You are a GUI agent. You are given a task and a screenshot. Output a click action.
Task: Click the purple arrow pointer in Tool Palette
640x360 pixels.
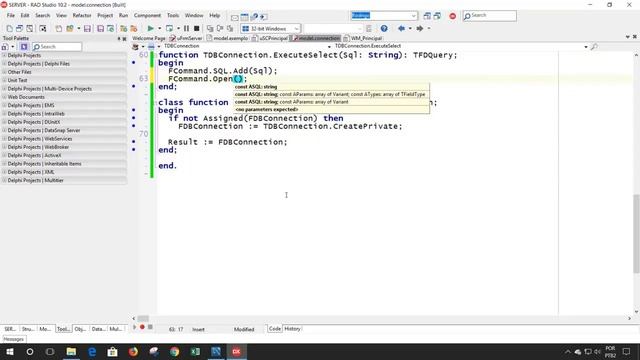tap(24, 47)
